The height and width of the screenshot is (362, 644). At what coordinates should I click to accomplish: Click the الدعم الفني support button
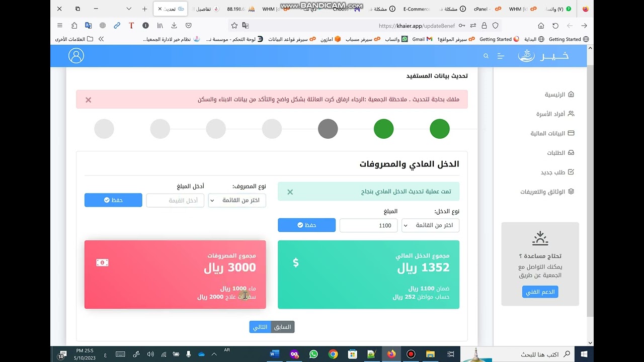coord(540,292)
